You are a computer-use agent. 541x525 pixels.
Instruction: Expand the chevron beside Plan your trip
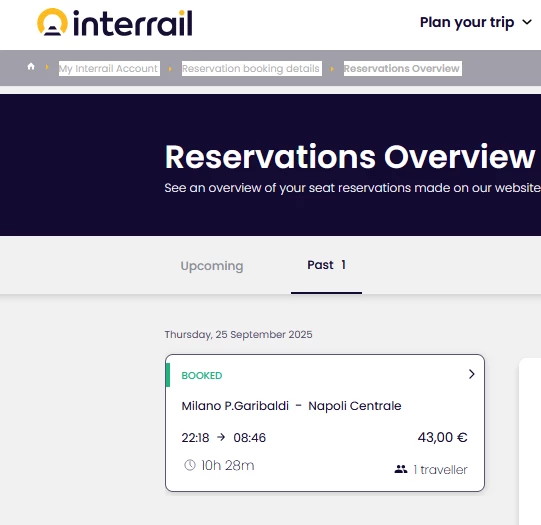(527, 22)
